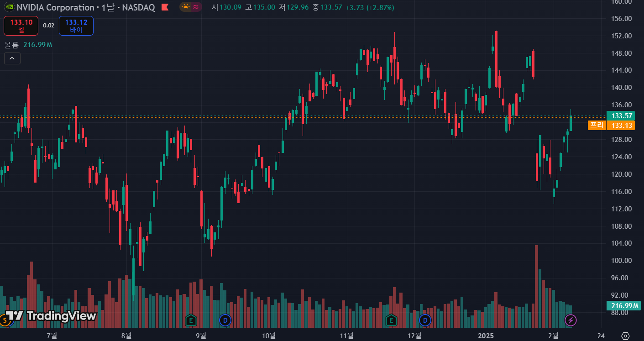Image resolution: width=644 pixels, height=341 pixels.
Task: Click the purple lightning event marker
Action: pyautogui.click(x=571, y=320)
